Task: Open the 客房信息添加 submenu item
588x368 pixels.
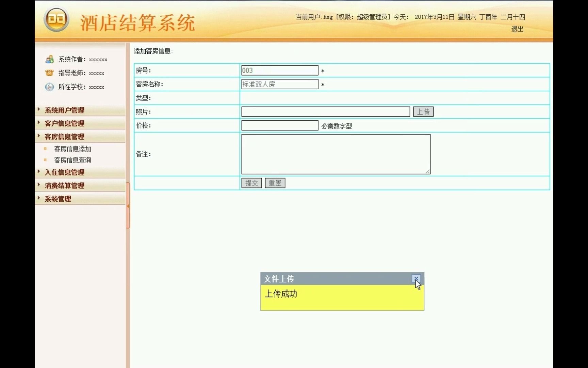Action: tap(73, 149)
